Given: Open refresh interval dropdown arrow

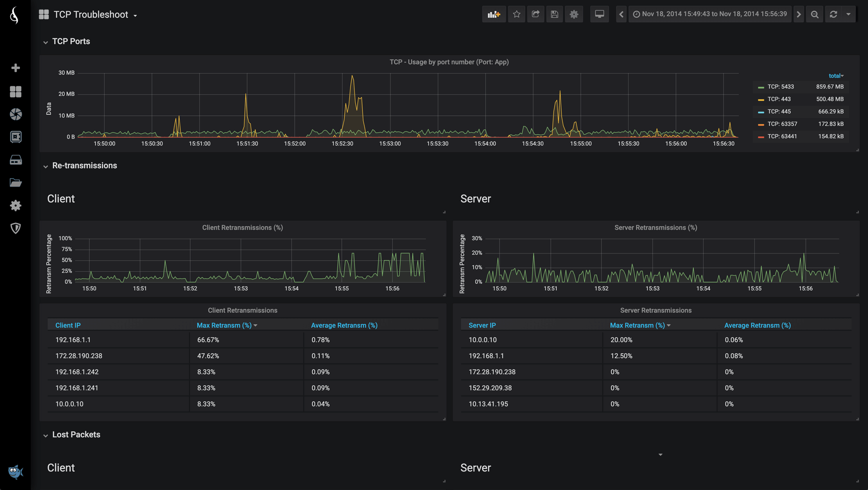Looking at the screenshot, I should (x=849, y=14).
